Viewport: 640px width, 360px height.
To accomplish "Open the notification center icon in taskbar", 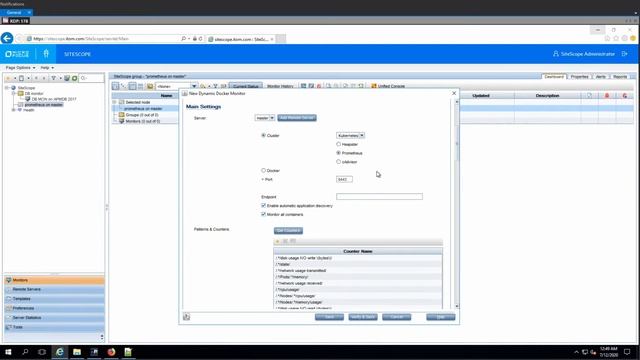I will point(627,352).
